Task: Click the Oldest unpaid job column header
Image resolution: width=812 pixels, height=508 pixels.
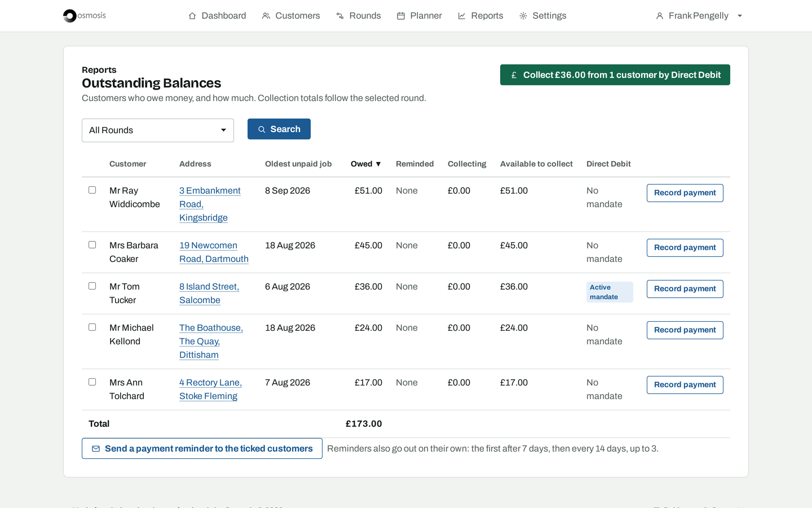Action: pos(298,164)
